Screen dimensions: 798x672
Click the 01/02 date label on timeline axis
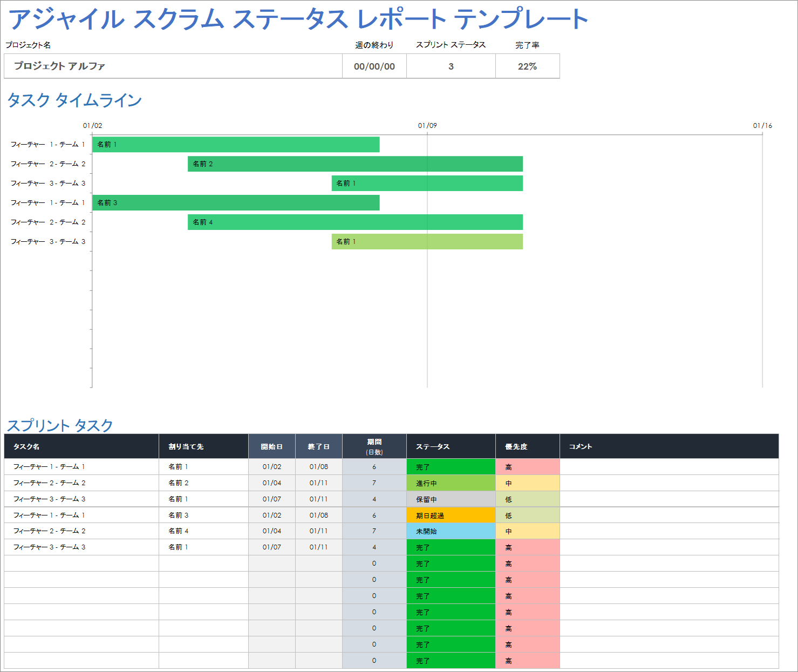(92, 125)
